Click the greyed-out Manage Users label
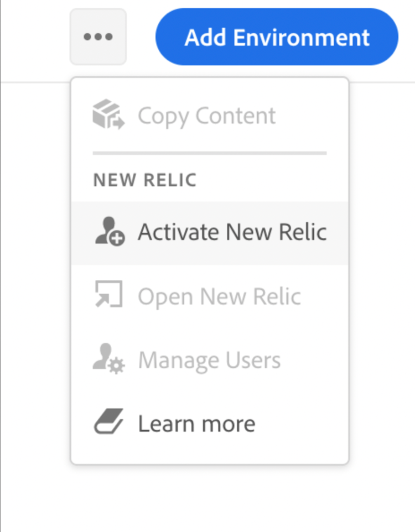Screen dimensions: 415x532 tap(210, 360)
